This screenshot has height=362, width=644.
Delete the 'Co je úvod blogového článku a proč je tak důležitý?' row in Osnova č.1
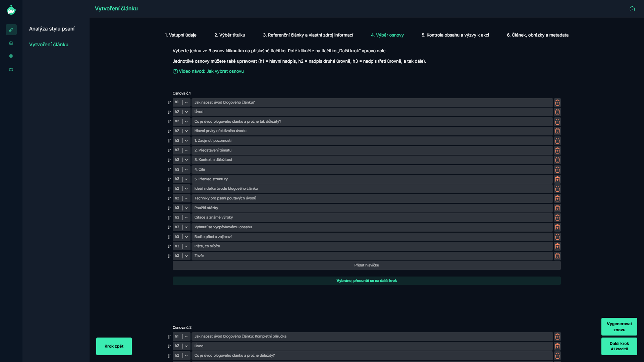pyautogui.click(x=557, y=122)
